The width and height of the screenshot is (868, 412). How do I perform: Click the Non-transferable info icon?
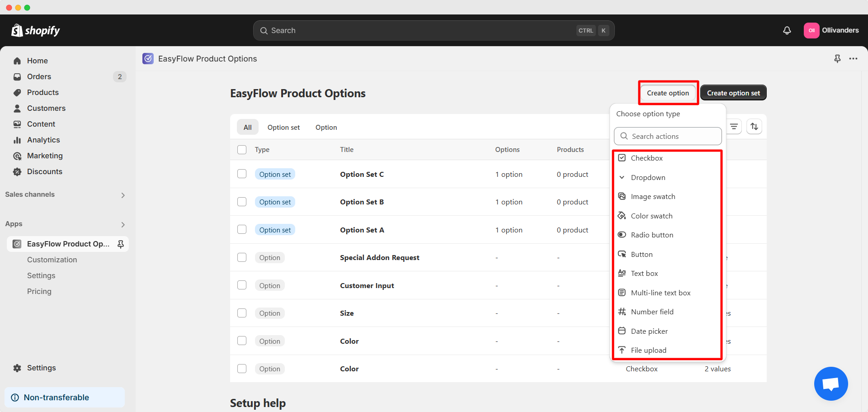pos(15,398)
